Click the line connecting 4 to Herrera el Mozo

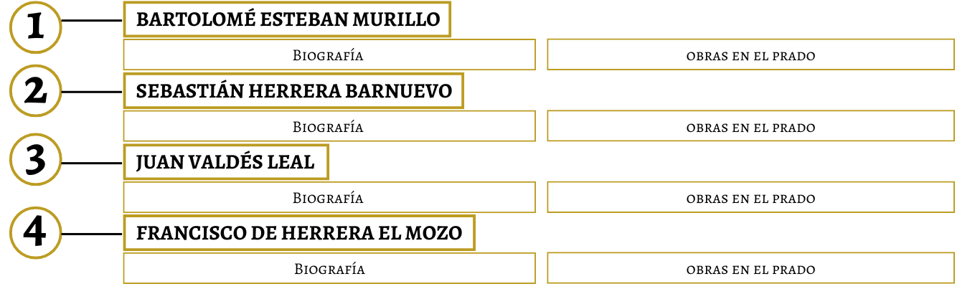(93, 234)
